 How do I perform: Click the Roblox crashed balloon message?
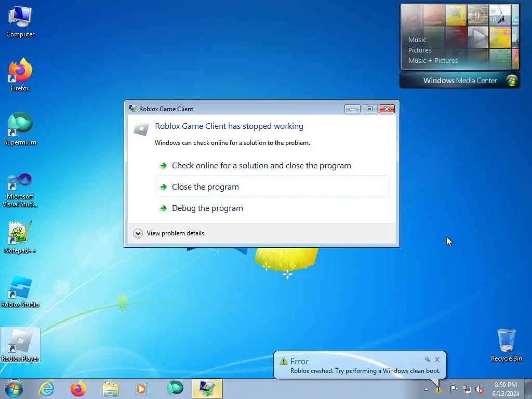[365, 371]
